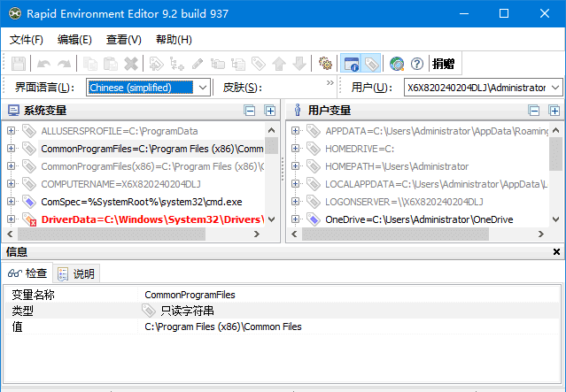Open the 文件(F) menu

pos(27,39)
